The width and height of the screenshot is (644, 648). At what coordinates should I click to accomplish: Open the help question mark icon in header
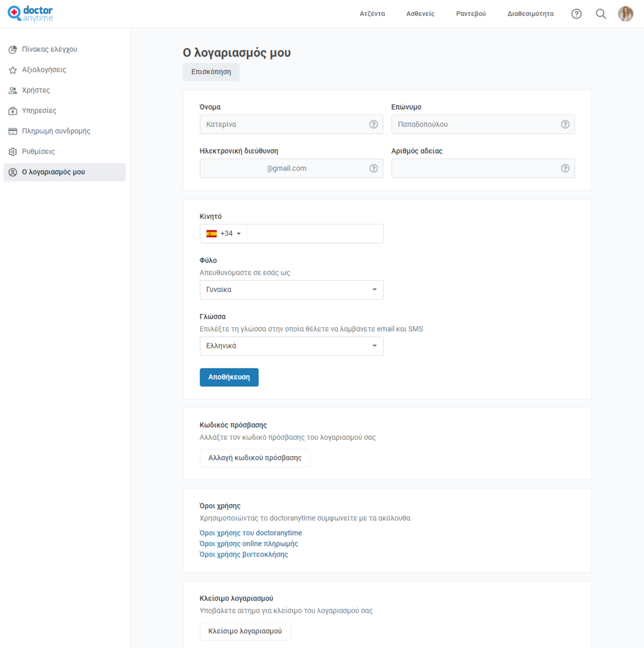click(x=576, y=14)
